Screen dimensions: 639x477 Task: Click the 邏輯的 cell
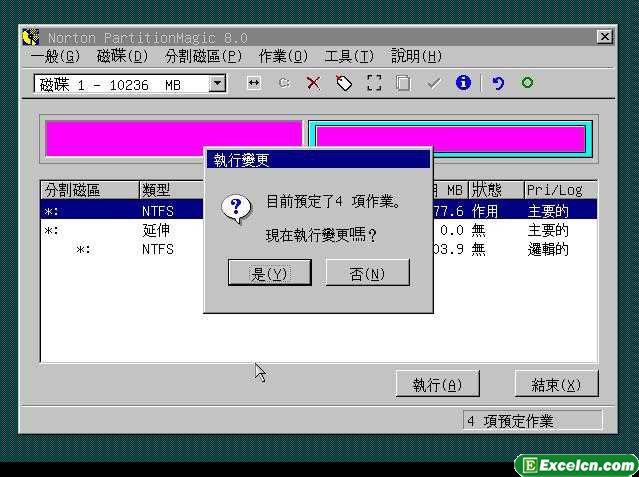[x=548, y=249]
